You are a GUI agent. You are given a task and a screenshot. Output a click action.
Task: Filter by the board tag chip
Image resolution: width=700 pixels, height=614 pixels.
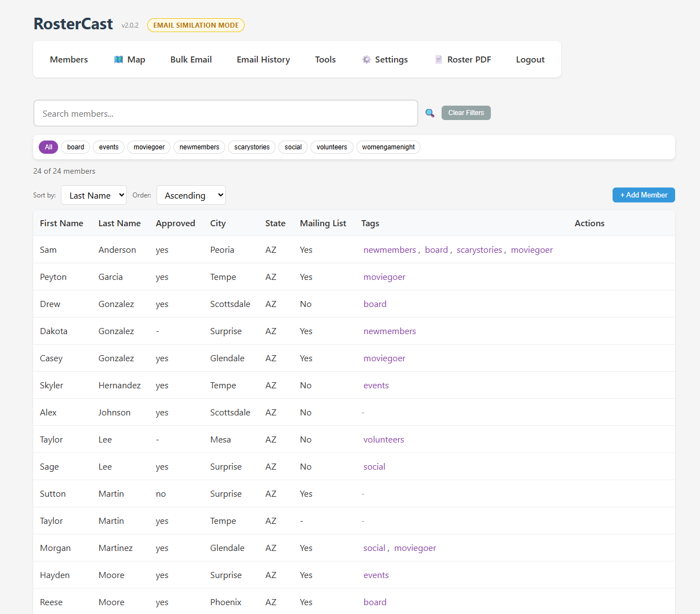[76, 147]
